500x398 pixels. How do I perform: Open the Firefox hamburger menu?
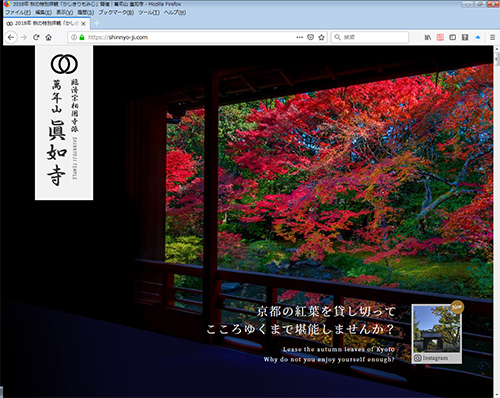coord(492,37)
